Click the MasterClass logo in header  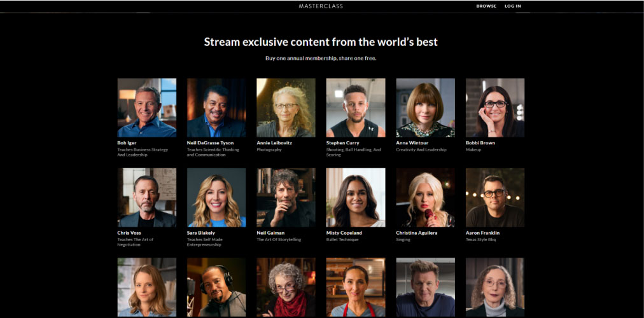pyautogui.click(x=321, y=6)
